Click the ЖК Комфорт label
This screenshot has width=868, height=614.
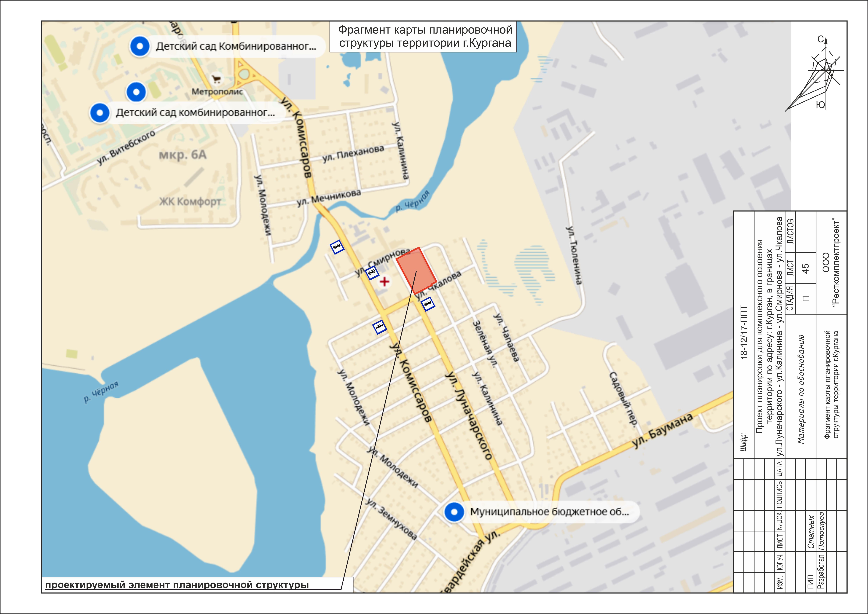tap(190, 202)
